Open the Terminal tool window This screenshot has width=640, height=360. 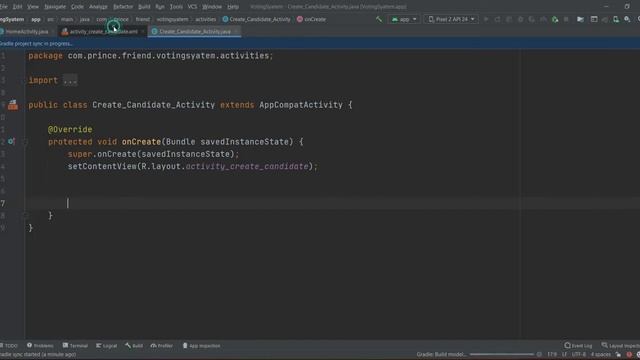point(75,346)
